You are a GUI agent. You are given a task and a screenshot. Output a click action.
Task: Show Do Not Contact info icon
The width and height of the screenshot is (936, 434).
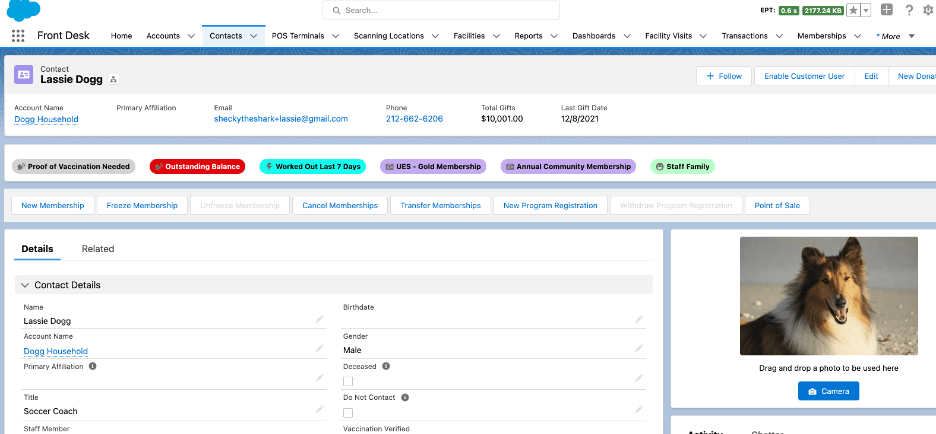tap(405, 398)
